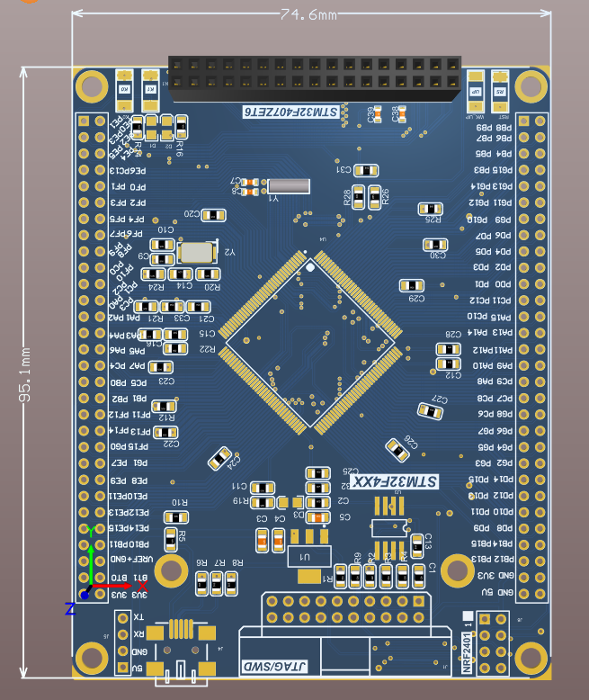Select the U3 SOIC-8 chip
Screen dimensions: 589x700
point(390,528)
